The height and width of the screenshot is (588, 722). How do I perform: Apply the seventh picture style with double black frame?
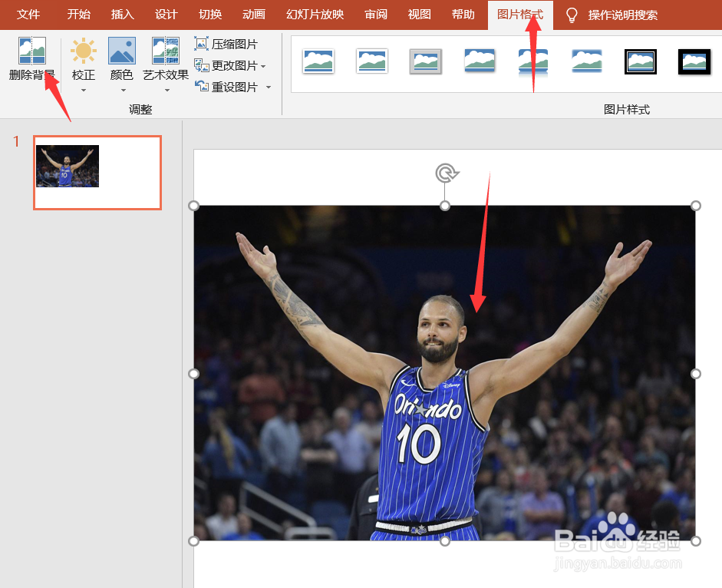click(x=641, y=61)
